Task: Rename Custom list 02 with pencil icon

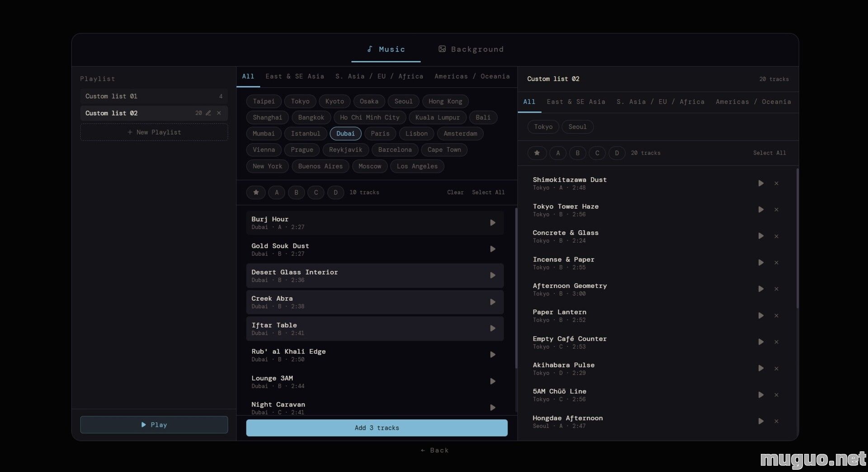Action: coord(208,113)
